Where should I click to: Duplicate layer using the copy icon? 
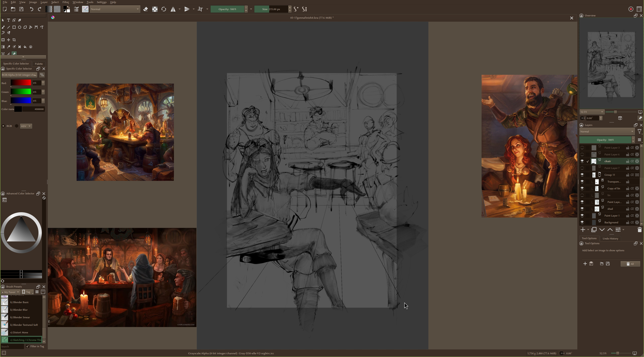(594, 230)
